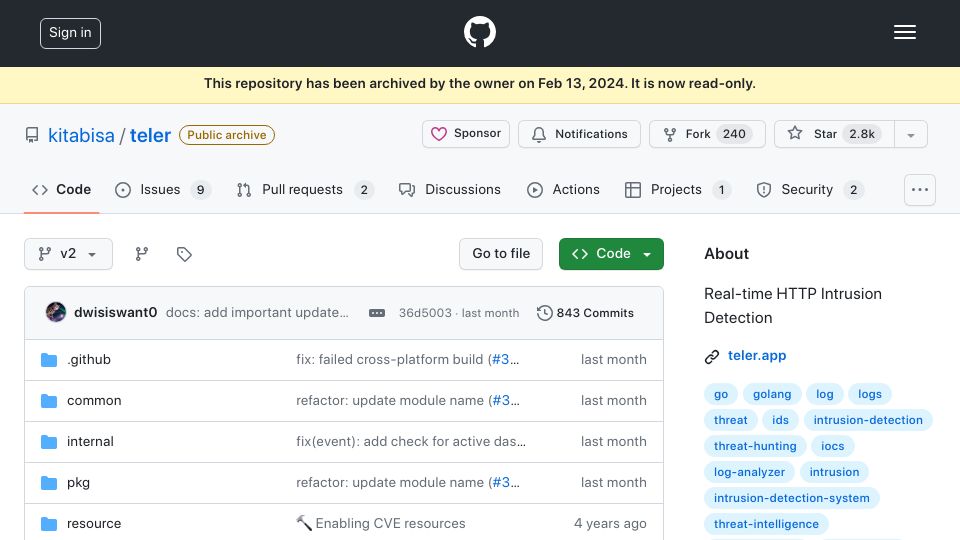Select the 'golang' topic tag
Screen dimensions: 960x540
771,394
